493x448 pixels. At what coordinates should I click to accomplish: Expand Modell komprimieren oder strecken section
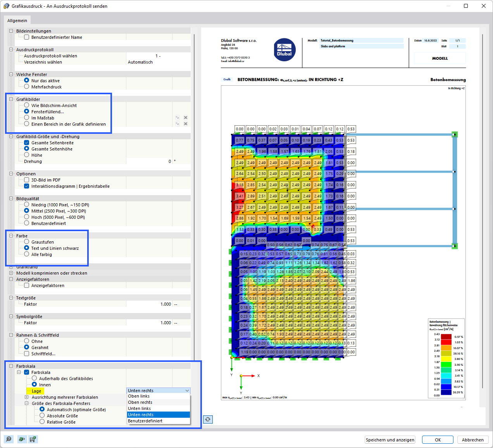[x=11, y=273]
